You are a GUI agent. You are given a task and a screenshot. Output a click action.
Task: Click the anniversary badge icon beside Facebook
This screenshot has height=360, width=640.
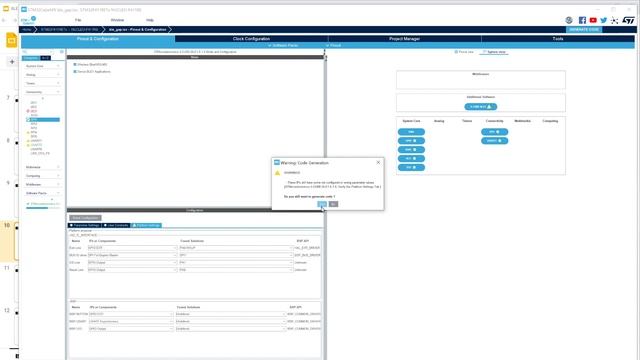click(x=569, y=20)
